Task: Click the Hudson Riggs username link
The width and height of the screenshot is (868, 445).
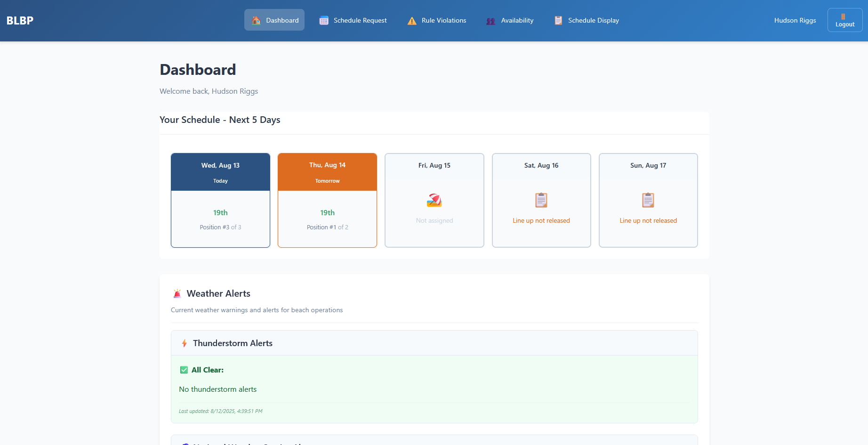Action: 795,20
